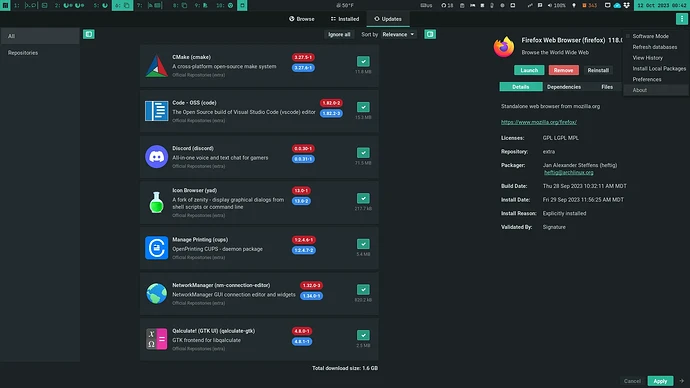Click the NetworkManager (nm-connection-editor) package title
Image resolution: width=690 pixels, height=388 pixels.
click(221, 285)
